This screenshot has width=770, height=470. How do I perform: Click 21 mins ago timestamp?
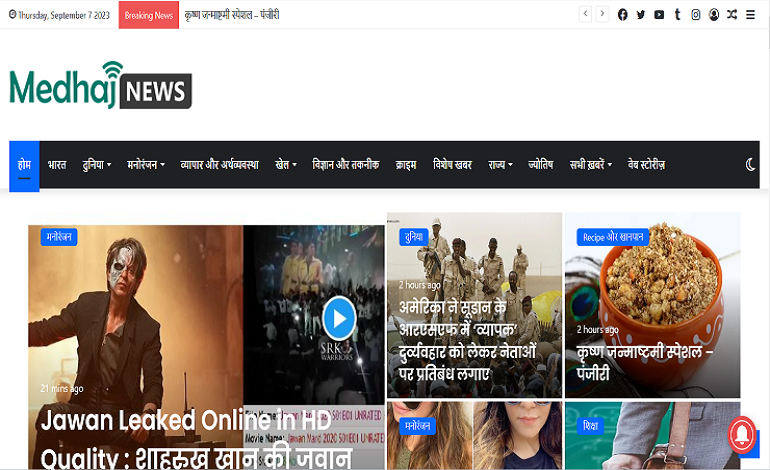[62, 388]
